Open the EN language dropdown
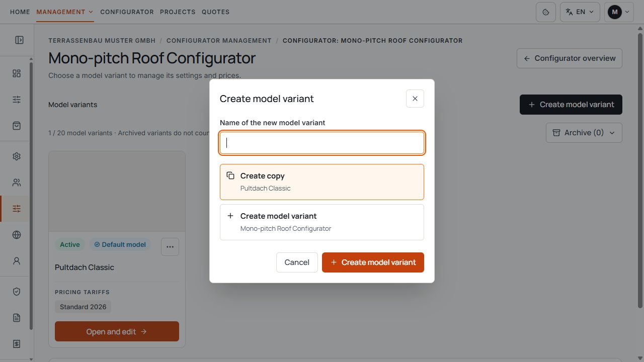This screenshot has width=644, height=362. click(x=580, y=12)
